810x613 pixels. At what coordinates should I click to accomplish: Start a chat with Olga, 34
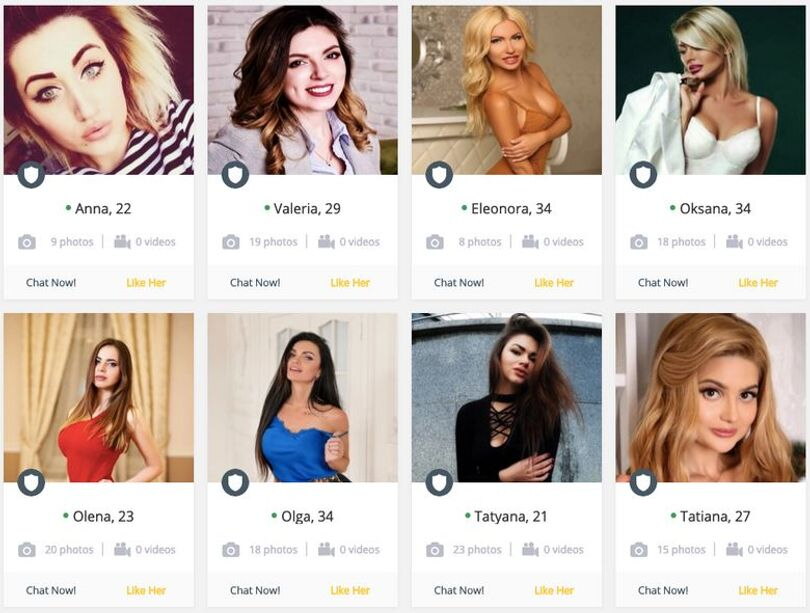pyautogui.click(x=255, y=590)
